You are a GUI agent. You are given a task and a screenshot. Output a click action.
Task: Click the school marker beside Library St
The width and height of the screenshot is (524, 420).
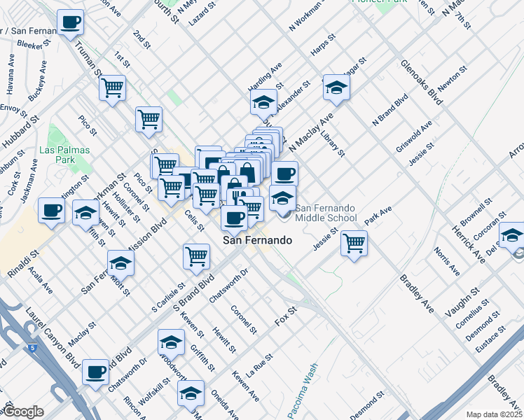pyautogui.click(x=336, y=88)
